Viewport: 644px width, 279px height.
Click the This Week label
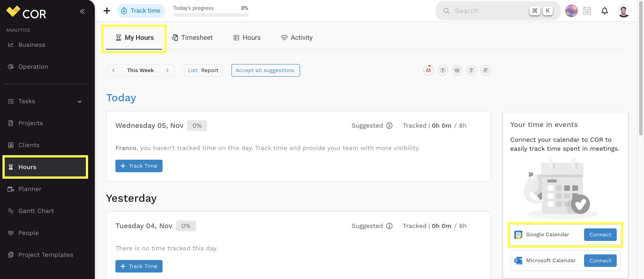140,70
